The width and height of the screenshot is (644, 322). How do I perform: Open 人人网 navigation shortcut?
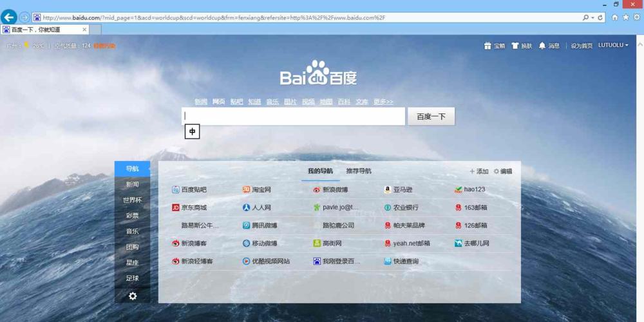(x=257, y=208)
